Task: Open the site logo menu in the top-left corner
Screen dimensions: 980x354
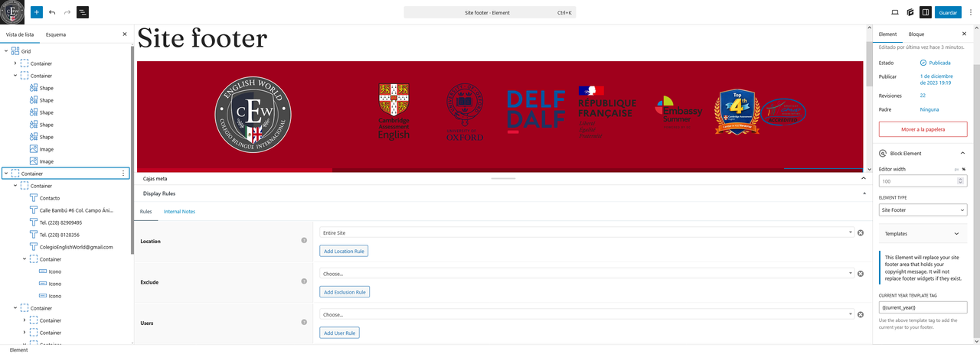Action: 12,12
